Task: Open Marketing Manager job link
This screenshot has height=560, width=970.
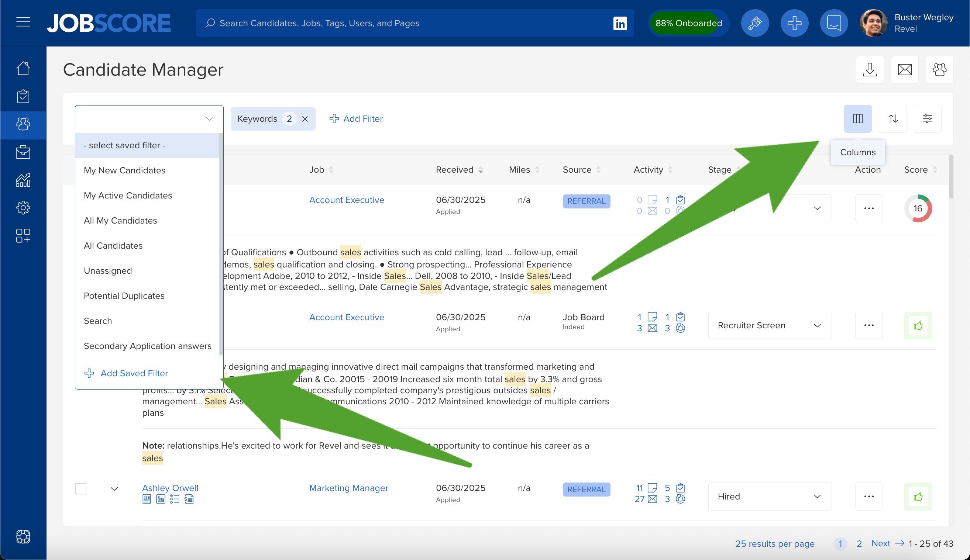Action: [348, 488]
